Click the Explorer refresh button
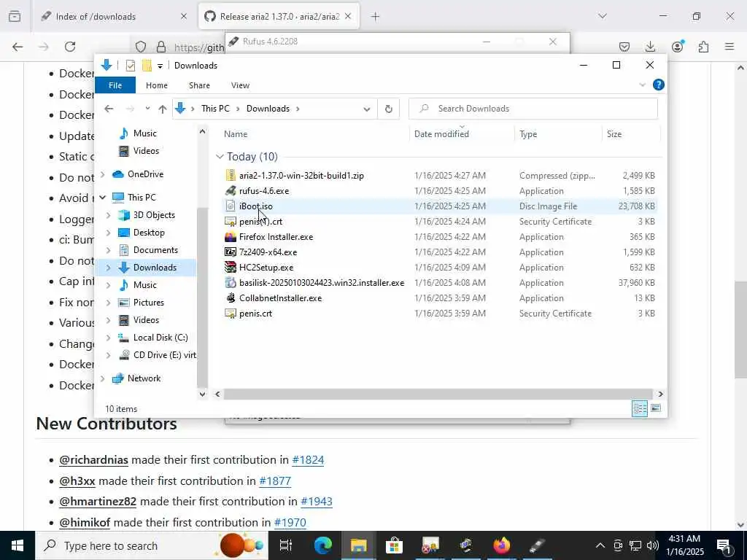 click(389, 109)
